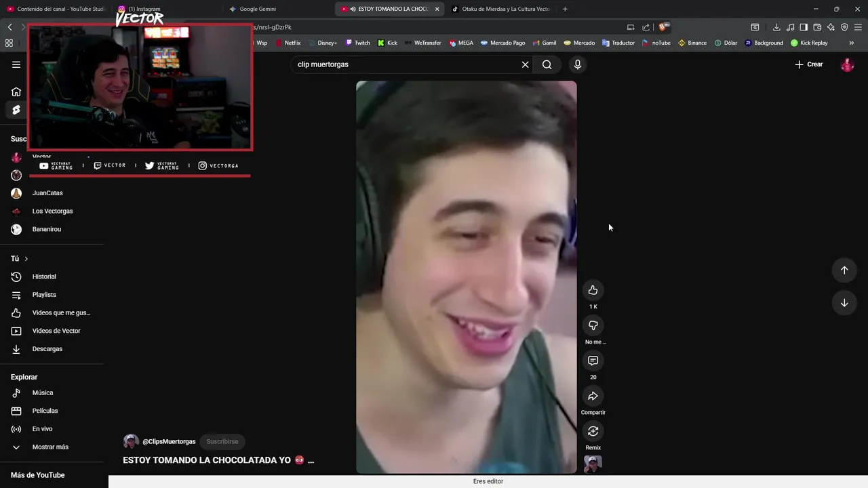Go back with browser back arrow
Screen dimensions: 868x488
[x=9, y=27]
